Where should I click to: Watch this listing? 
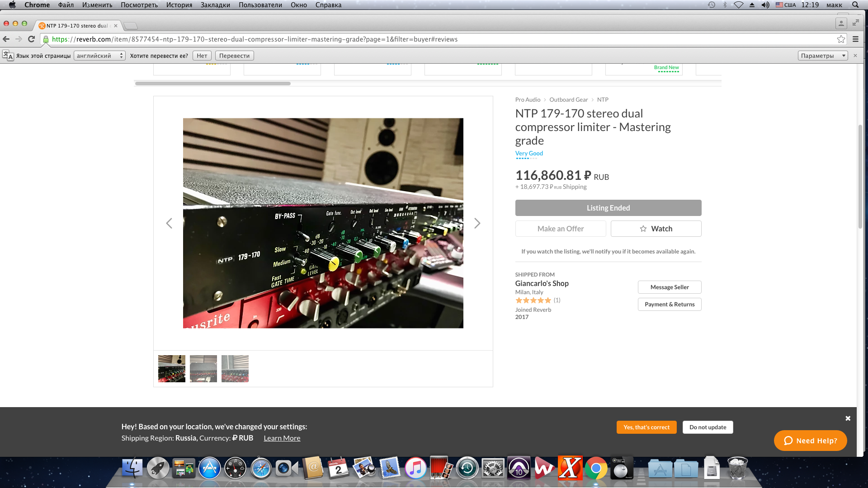click(x=656, y=229)
